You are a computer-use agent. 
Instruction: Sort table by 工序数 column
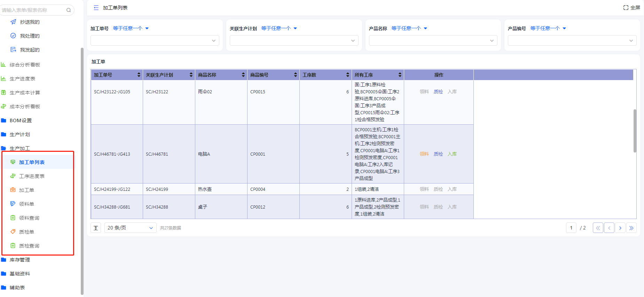click(347, 75)
